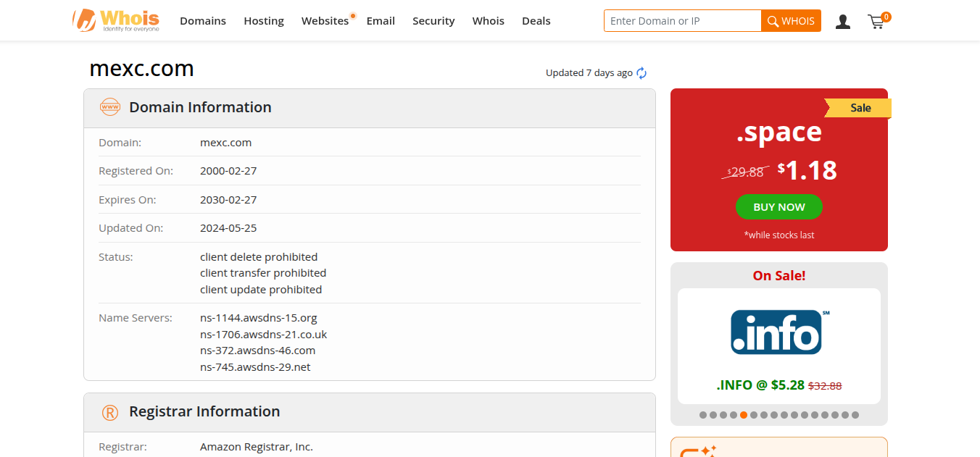This screenshot has width=980, height=457.
Task: Click the registrar R icon
Action: click(110, 413)
